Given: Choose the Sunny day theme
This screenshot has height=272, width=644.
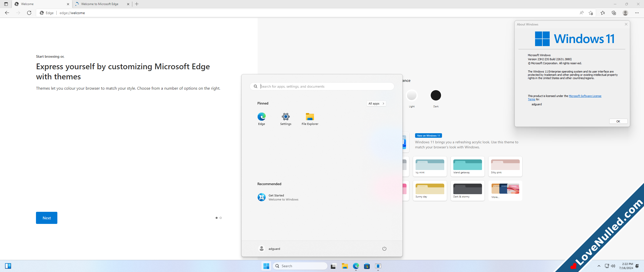Looking at the screenshot, I should 430,191.
